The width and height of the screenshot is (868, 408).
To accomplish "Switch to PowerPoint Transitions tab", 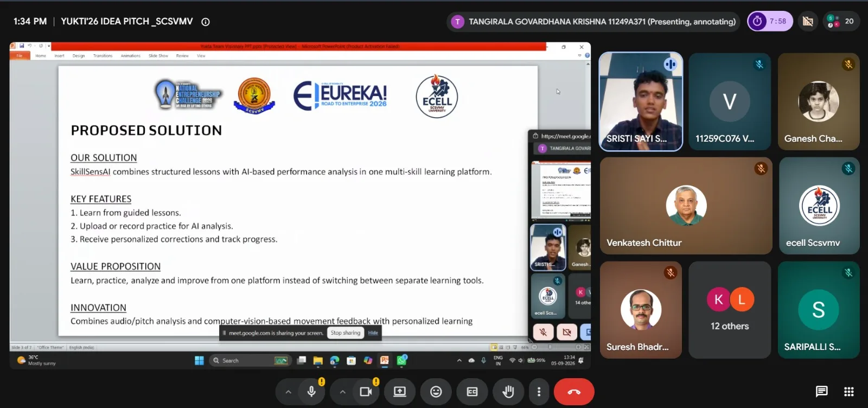I will (103, 55).
